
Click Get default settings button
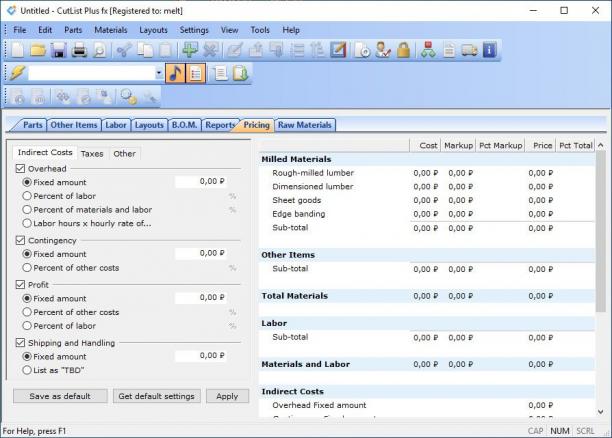click(157, 396)
